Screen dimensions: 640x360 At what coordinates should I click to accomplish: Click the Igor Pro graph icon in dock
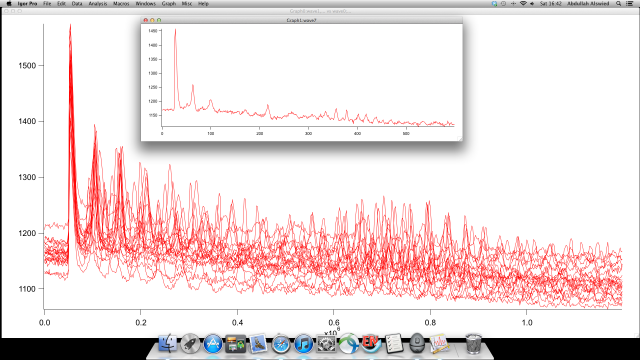click(440, 344)
